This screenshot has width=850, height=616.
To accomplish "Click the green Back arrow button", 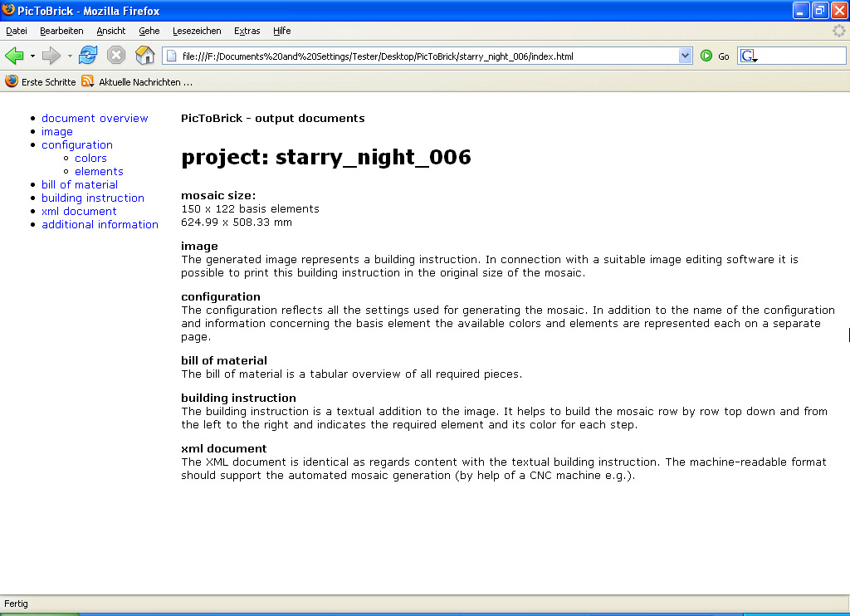I will tap(14, 56).
